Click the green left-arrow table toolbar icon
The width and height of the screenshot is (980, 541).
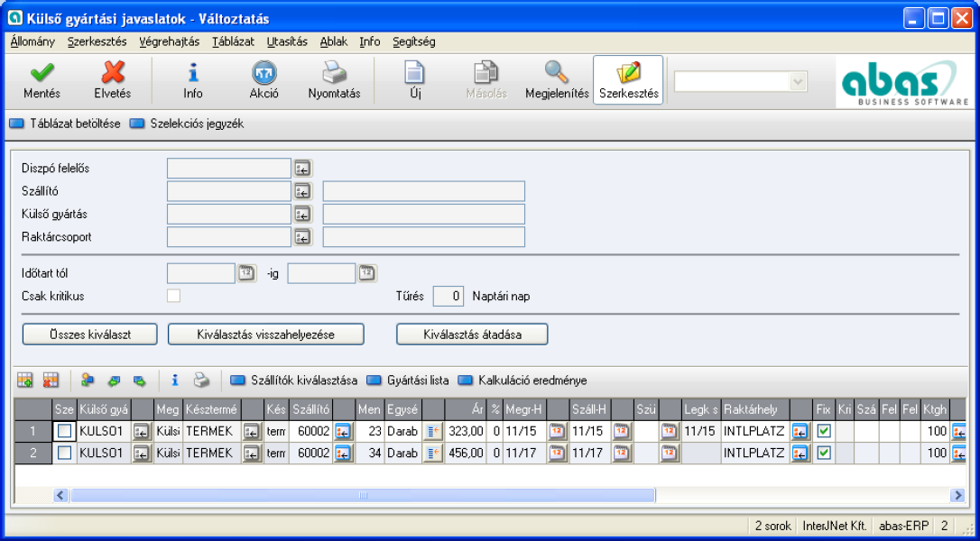pos(114,380)
